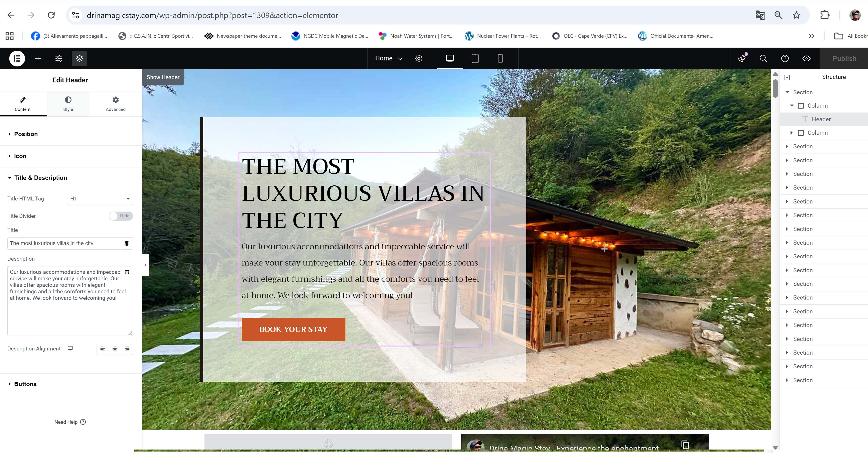Open the Title HTML Tag dropdown

pos(100,199)
